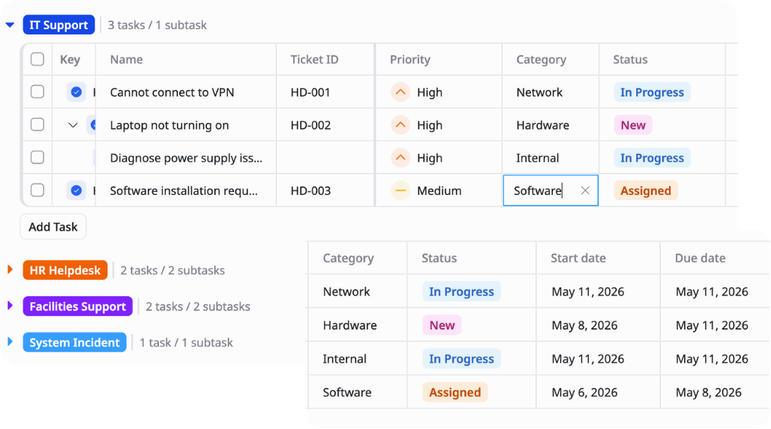
Task: Click New badge in lower Hardware row
Action: point(442,325)
